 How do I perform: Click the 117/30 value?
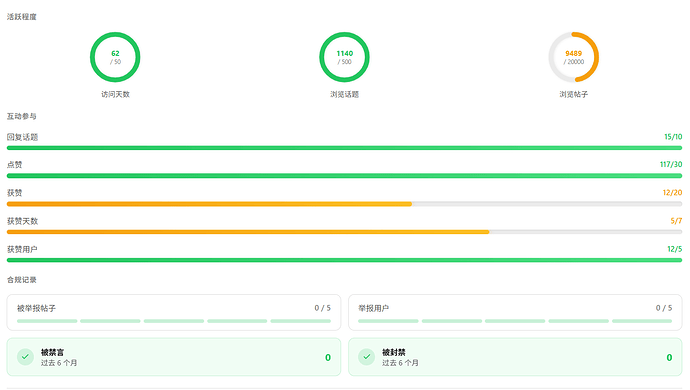(x=671, y=164)
